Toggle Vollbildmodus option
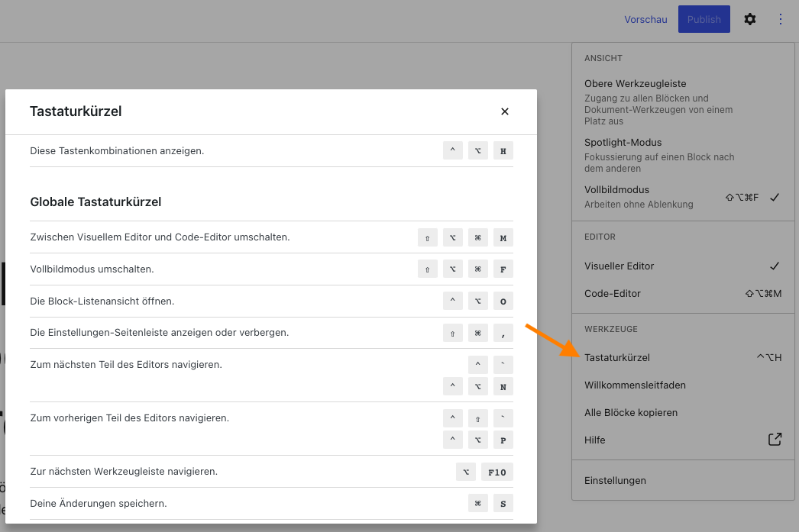The image size is (799, 532). click(x=683, y=196)
